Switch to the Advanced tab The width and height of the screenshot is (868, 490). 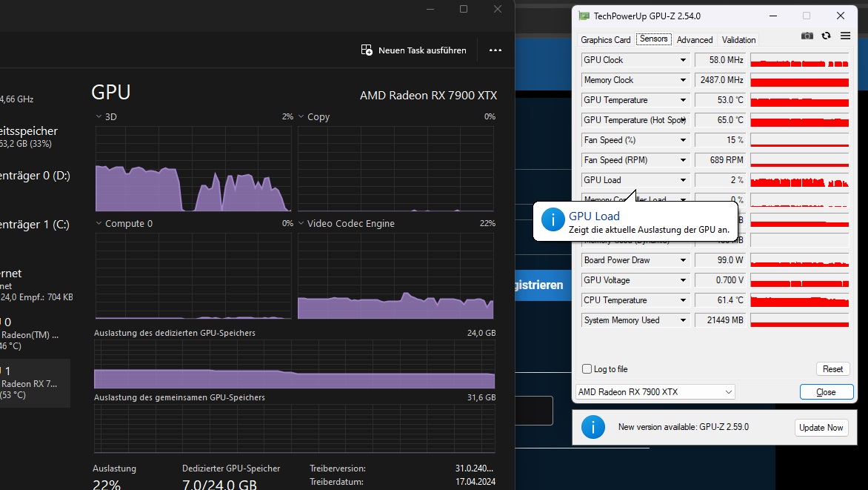695,40
